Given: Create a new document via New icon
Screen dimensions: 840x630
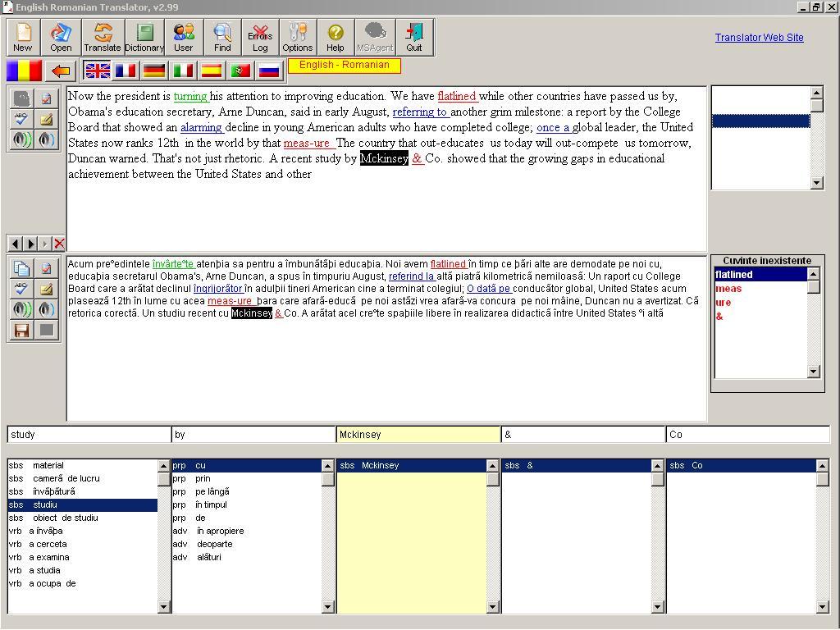Looking at the screenshot, I should [x=22, y=37].
